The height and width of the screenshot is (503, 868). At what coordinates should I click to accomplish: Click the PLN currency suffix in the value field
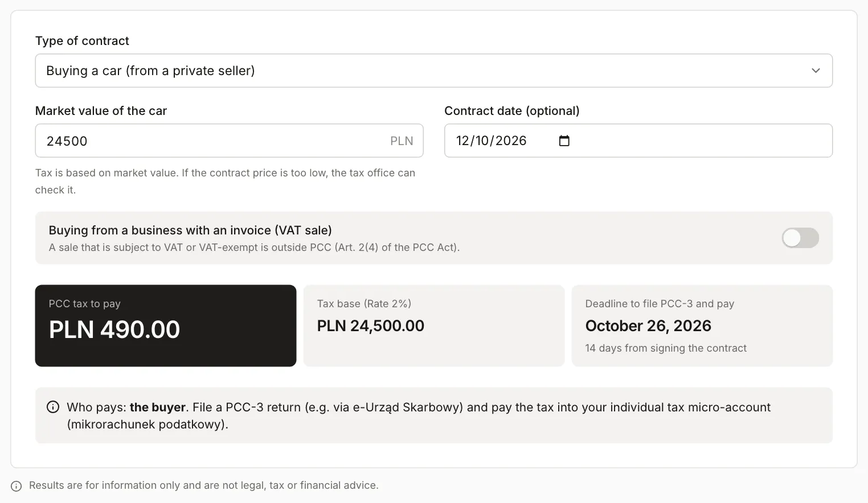point(402,141)
